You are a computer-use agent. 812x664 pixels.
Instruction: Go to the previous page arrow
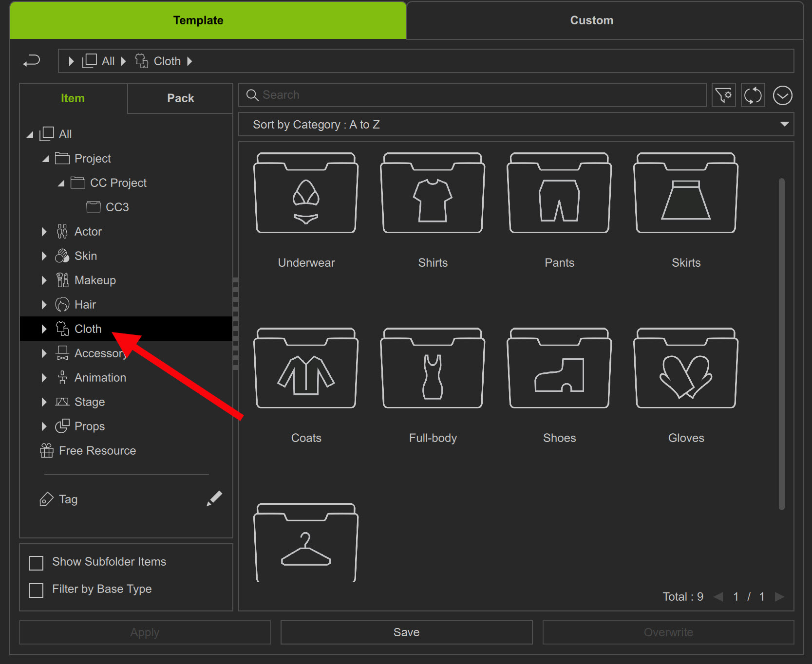click(x=718, y=597)
